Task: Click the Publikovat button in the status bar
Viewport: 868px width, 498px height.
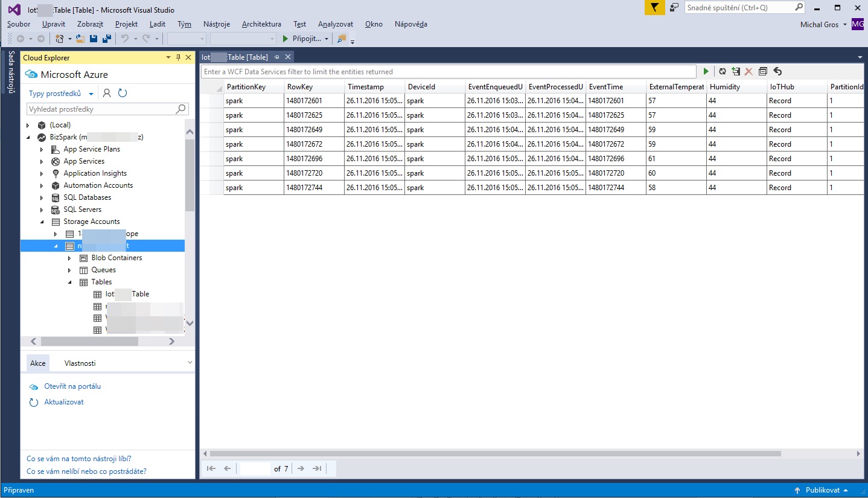Action: tap(822, 490)
